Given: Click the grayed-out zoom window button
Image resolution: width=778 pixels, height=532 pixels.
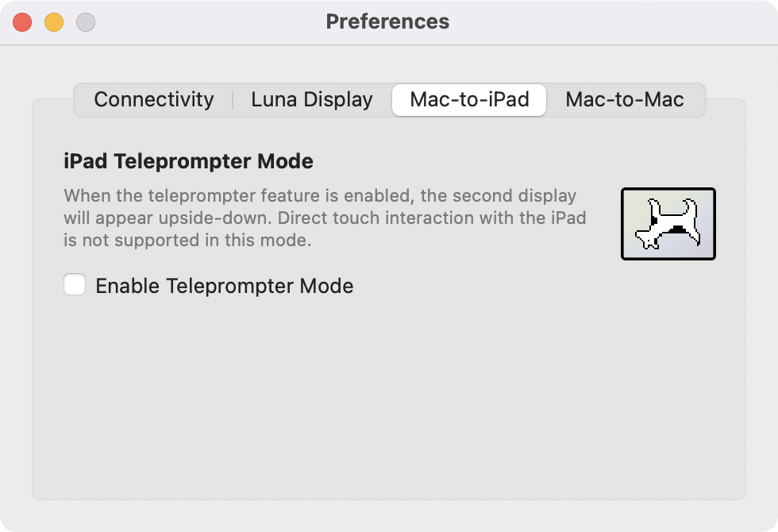Looking at the screenshot, I should click(86, 22).
